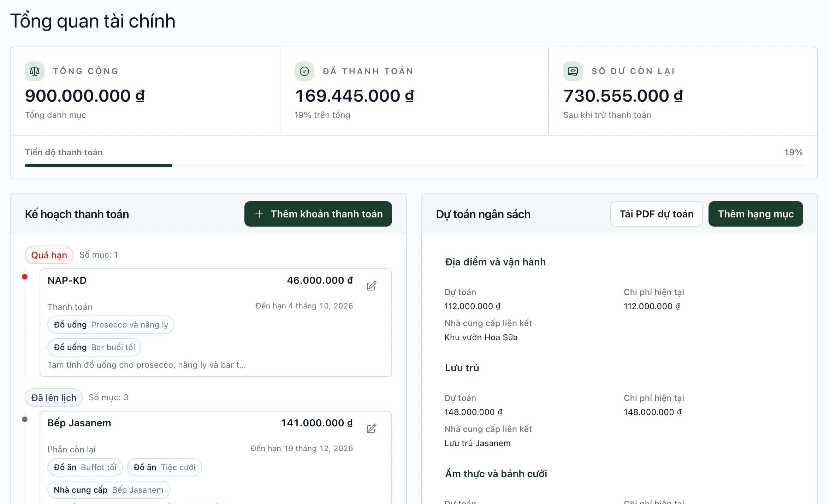
Task: Edit the Bếp Jasanem payment entry
Action: pos(371,428)
